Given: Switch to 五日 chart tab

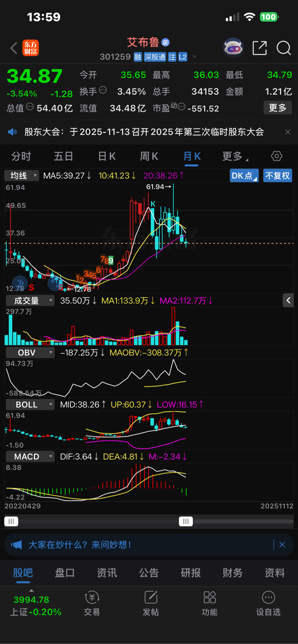Looking at the screenshot, I should click(63, 156).
